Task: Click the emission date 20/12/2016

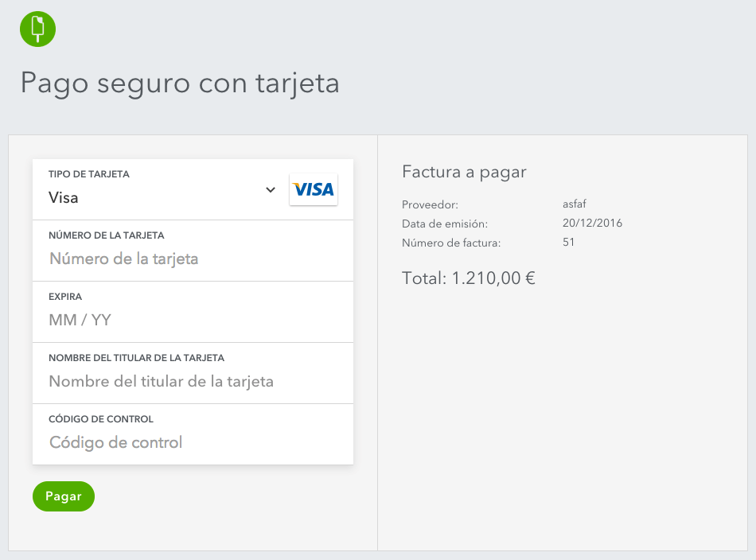Action: click(x=592, y=224)
